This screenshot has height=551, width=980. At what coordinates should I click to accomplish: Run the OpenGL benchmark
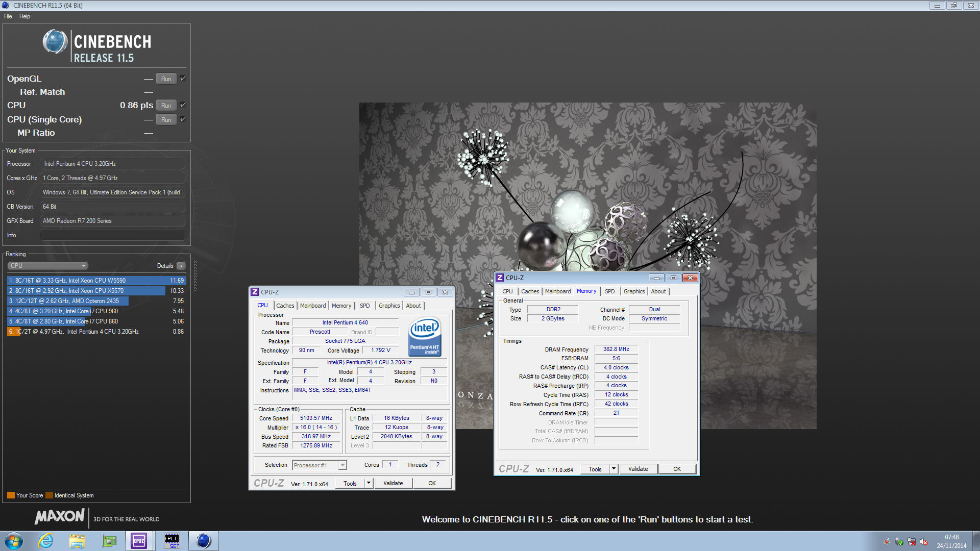166,79
